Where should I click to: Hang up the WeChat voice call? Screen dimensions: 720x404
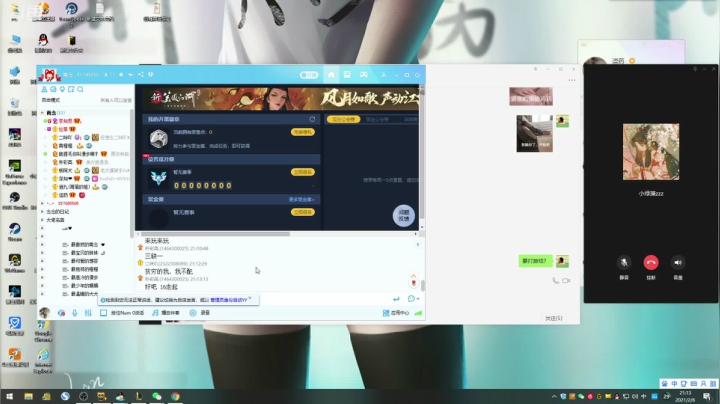[651, 263]
